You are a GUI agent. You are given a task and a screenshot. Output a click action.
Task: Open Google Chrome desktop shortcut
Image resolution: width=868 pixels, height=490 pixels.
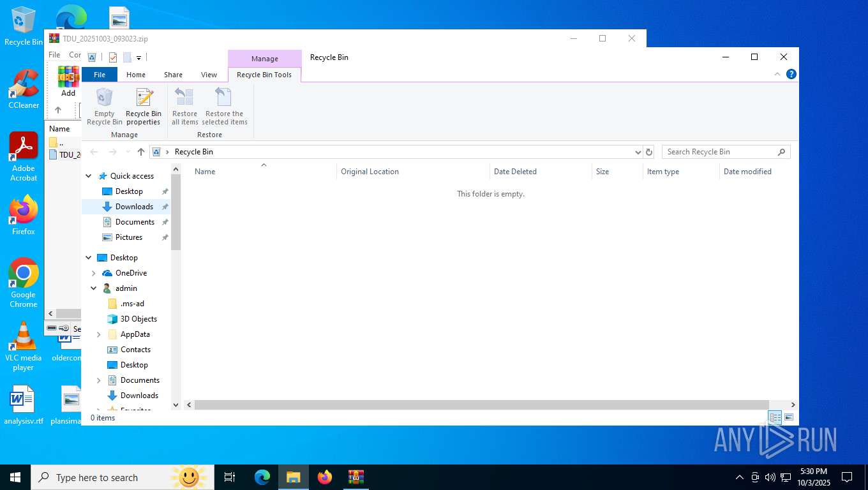(24, 283)
